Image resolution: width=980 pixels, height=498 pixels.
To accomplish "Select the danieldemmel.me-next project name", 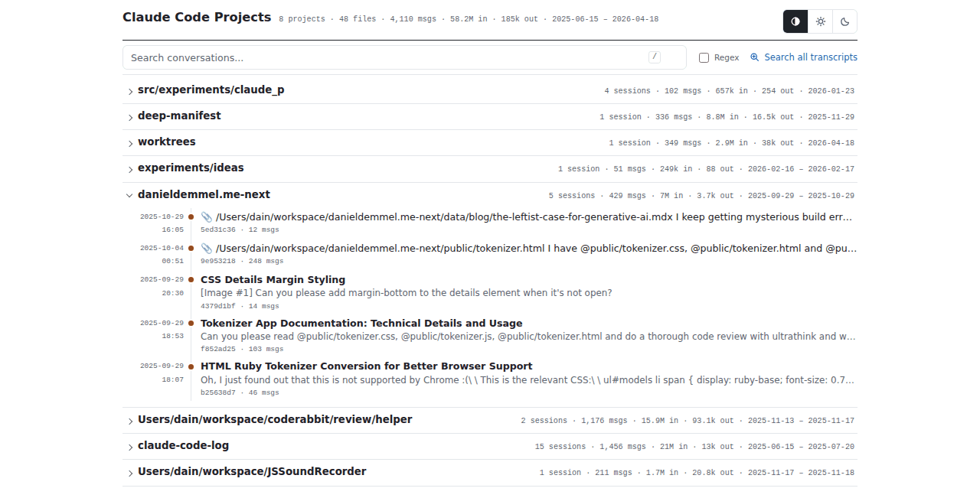I will tap(204, 194).
